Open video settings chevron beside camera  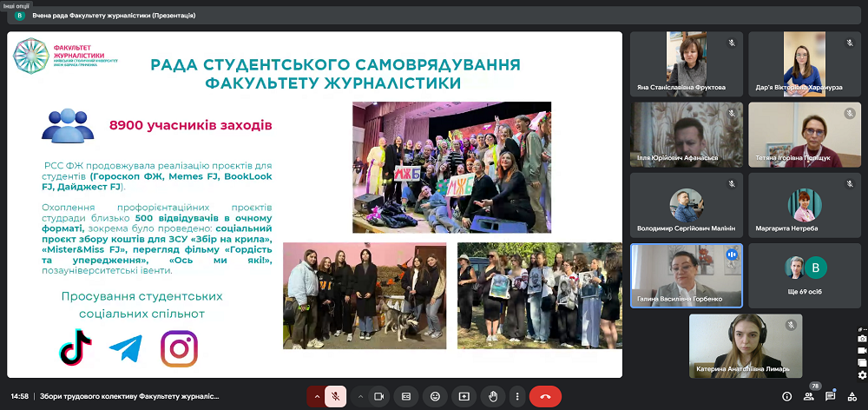(x=360, y=396)
